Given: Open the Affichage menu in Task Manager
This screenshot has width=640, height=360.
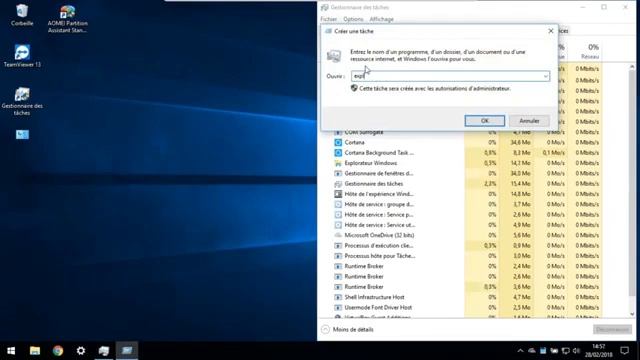Looking at the screenshot, I should (382, 19).
